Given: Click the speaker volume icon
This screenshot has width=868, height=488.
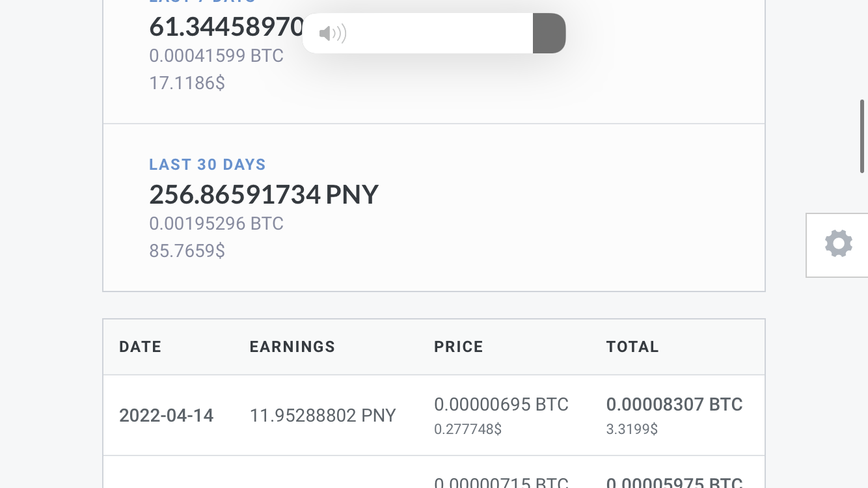Looking at the screenshot, I should [x=332, y=34].
